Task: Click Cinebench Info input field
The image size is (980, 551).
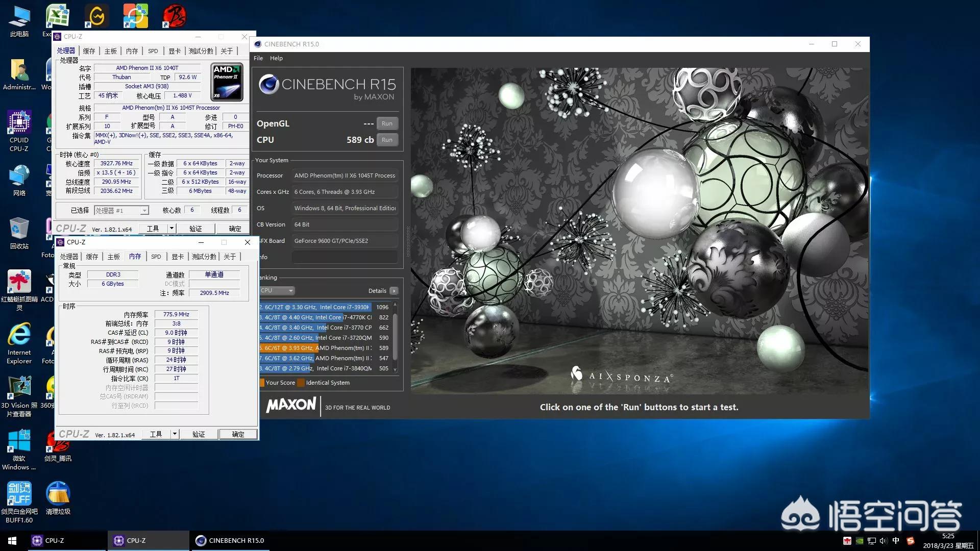Action: (x=345, y=257)
